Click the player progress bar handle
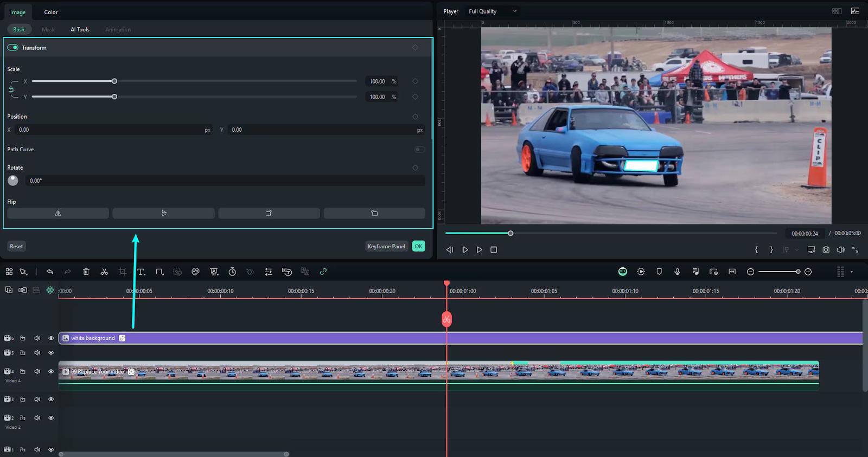Viewport: 868px width, 457px height. point(510,233)
